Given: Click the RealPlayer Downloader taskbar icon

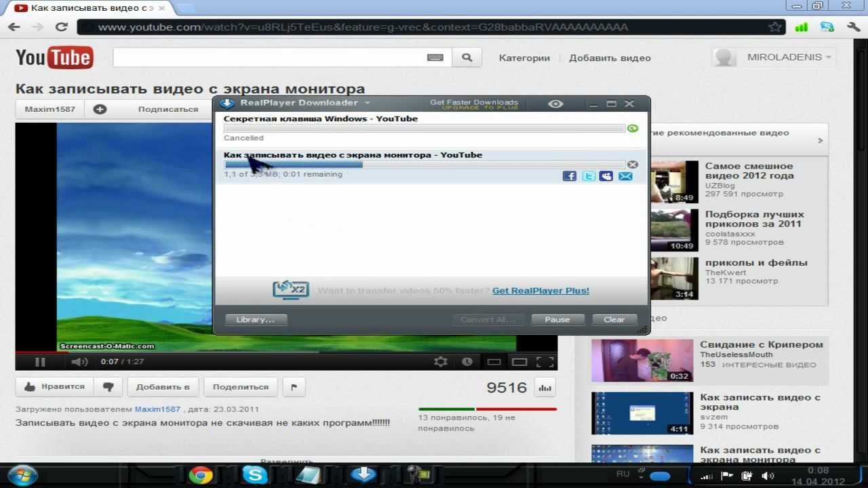Looking at the screenshot, I should 363,475.
